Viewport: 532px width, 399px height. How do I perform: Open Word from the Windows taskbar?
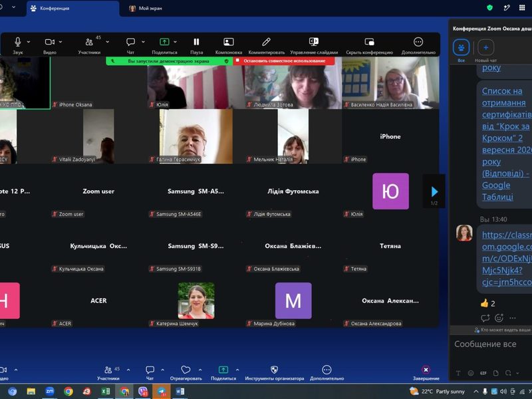click(180, 392)
